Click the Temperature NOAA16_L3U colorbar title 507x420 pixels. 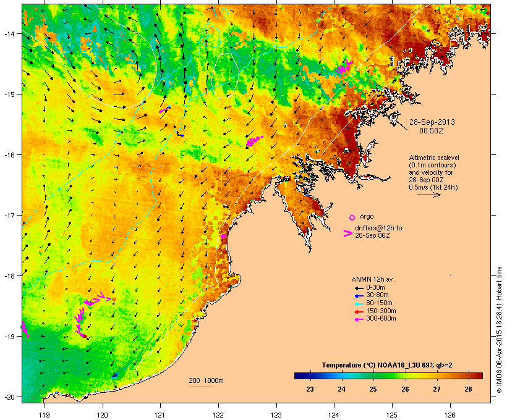pos(387,365)
